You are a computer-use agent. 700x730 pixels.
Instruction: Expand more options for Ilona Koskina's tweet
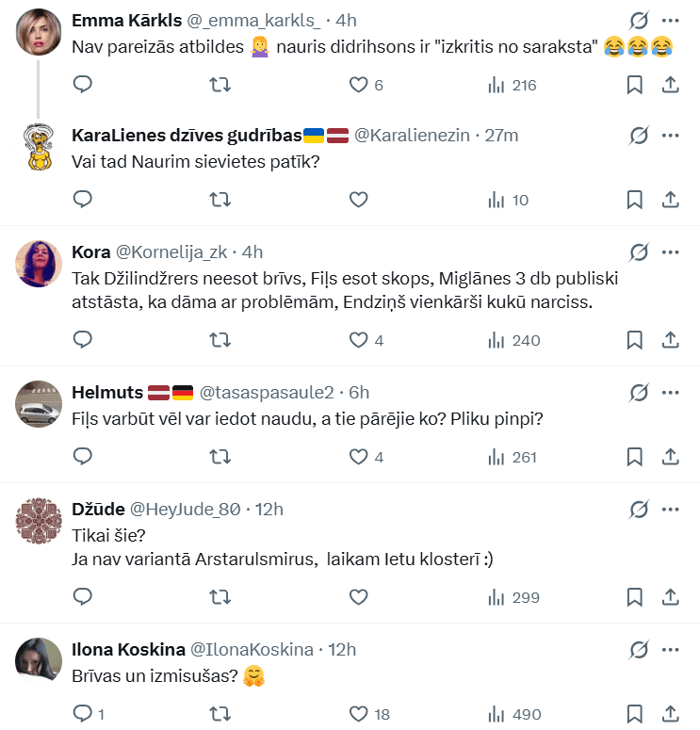click(671, 649)
